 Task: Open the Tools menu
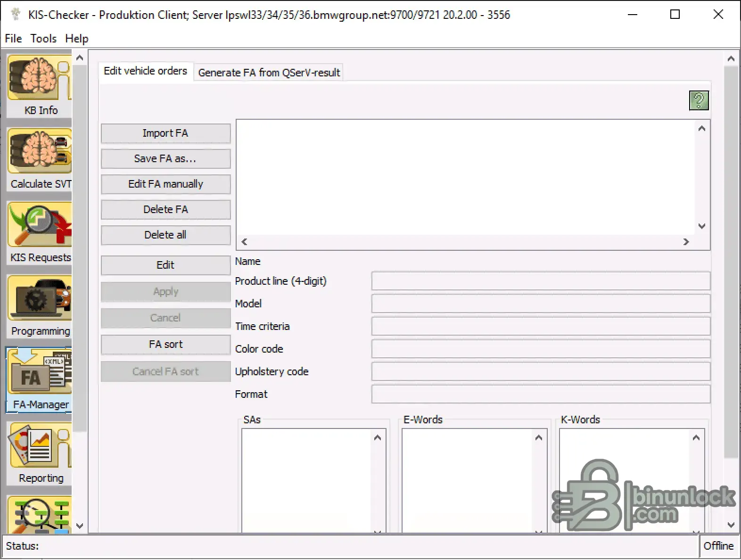(x=43, y=39)
